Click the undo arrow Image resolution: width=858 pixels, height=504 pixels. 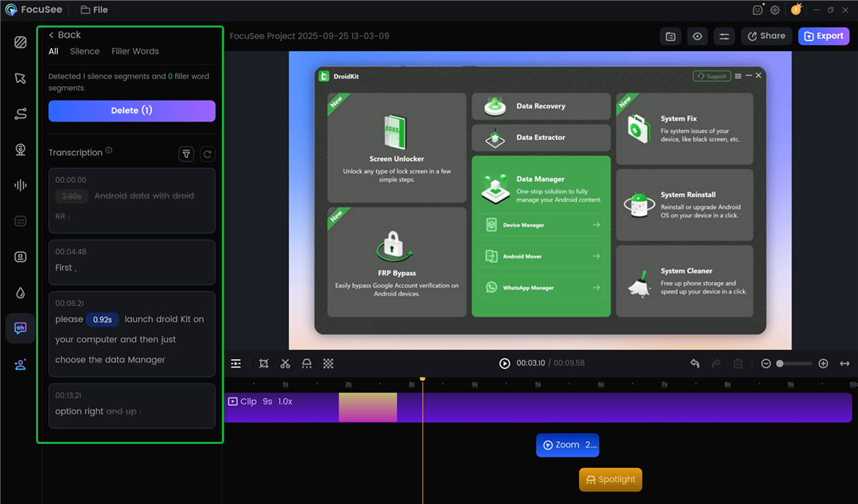pos(695,363)
